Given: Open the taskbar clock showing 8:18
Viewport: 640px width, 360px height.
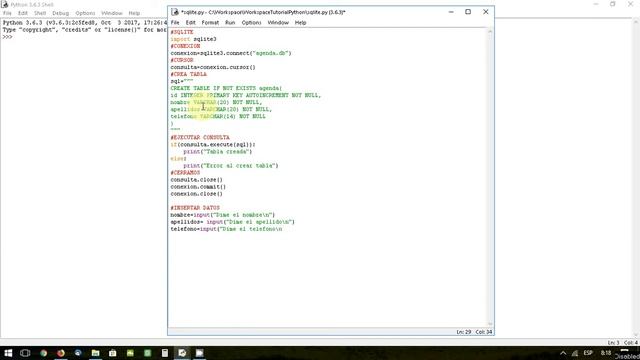Looking at the screenshot, I should pos(606,353).
